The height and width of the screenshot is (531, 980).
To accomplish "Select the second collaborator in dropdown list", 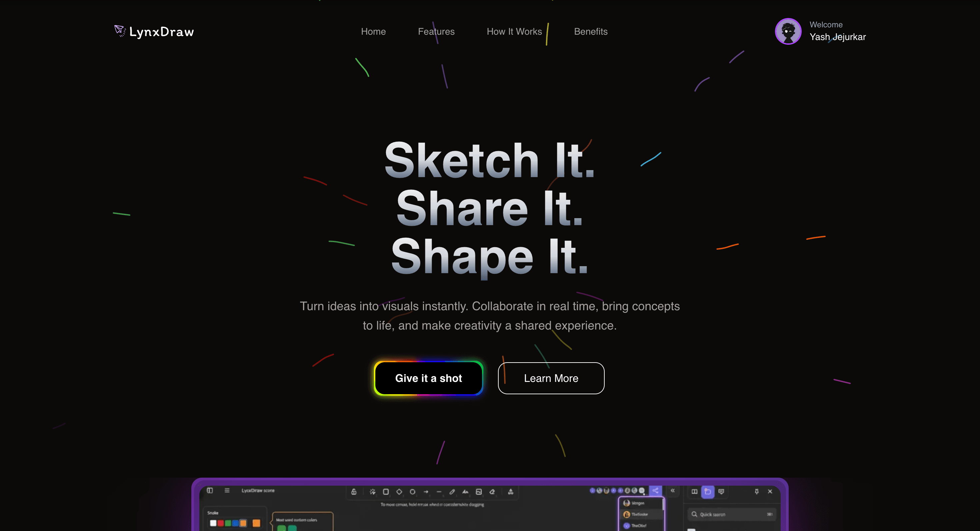I will click(x=641, y=514).
